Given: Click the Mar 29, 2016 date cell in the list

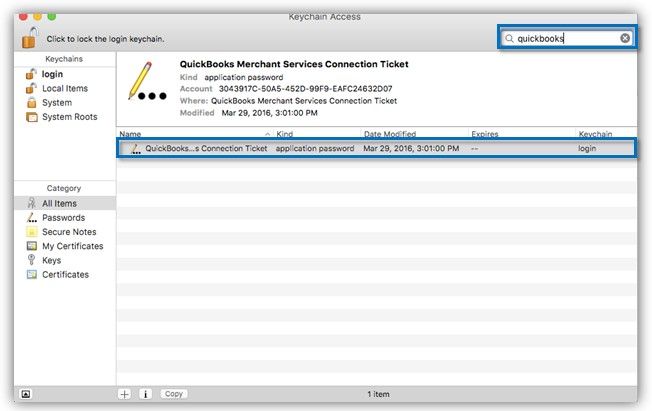Looking at the screenshot, I should point(411,149).
